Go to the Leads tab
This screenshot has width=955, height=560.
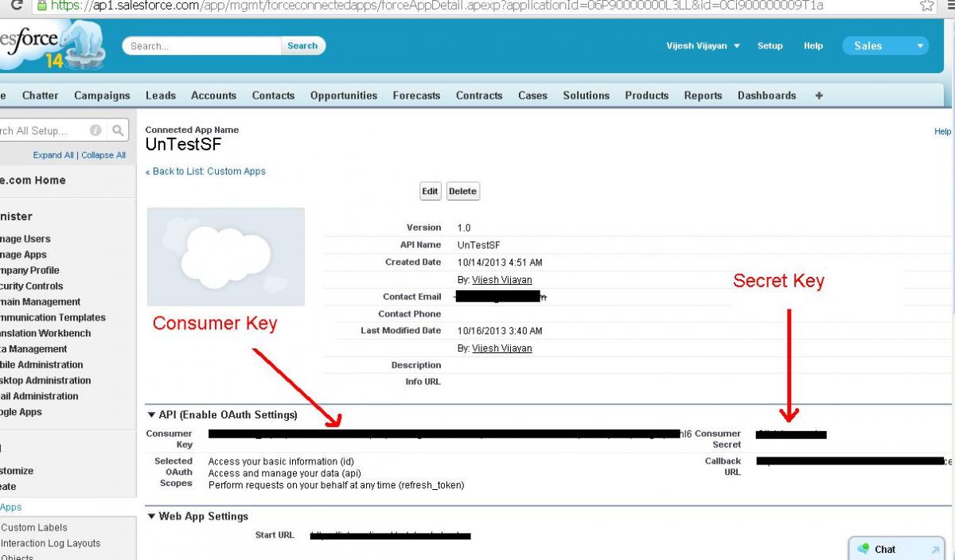[161, 95]
